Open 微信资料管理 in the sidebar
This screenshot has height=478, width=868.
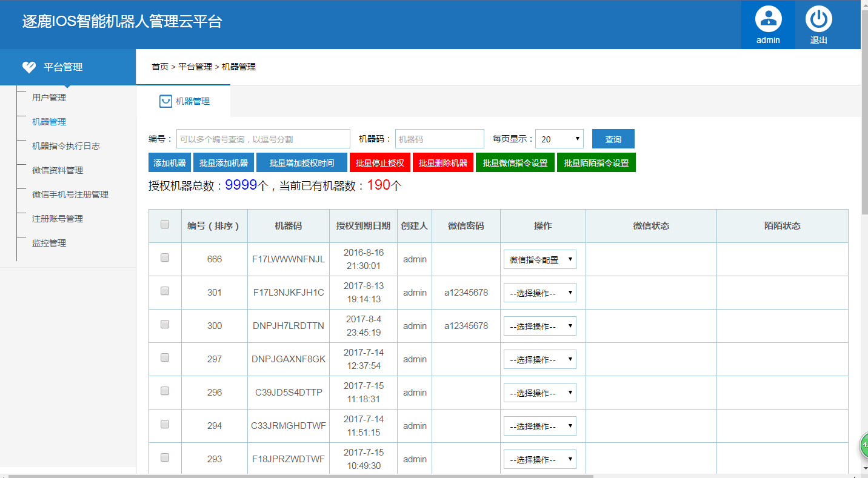pos(58,170)
